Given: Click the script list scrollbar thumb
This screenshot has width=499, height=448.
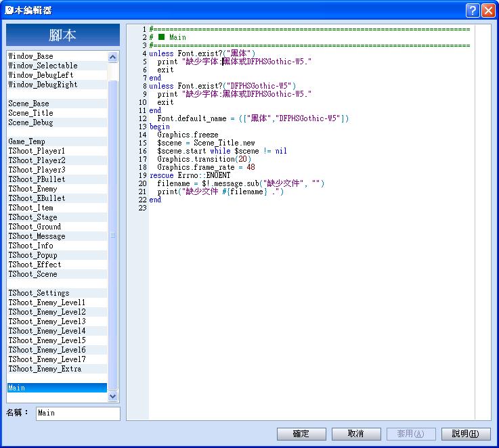Looking at the screenshot, I should coord(112,235).
